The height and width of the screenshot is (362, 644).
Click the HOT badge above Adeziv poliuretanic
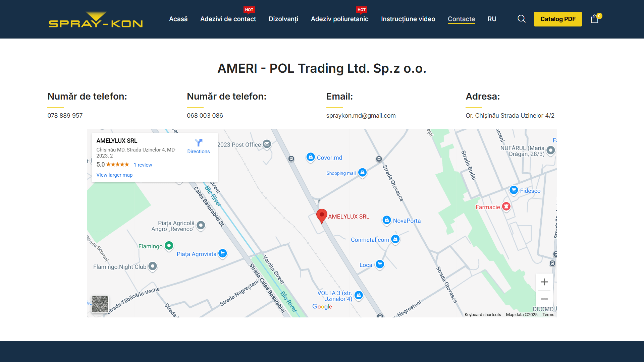tap(362, 10)
